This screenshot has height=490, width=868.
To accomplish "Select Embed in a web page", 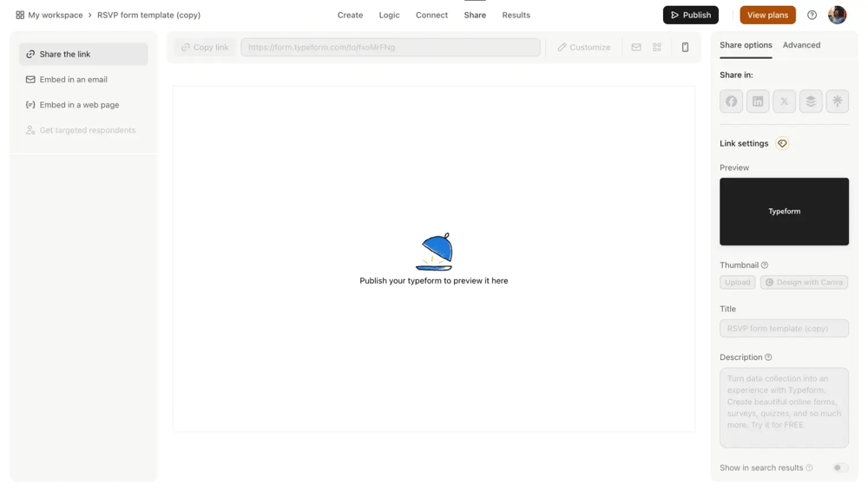I will coord(79,105).
